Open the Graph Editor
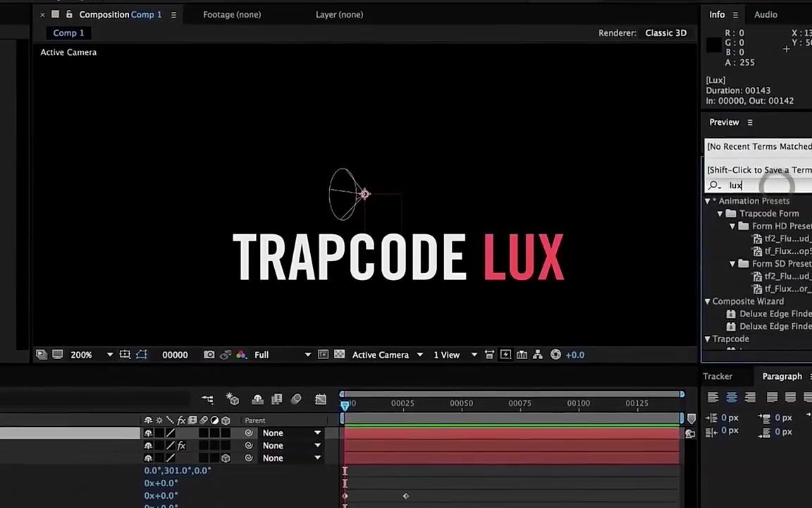 pos(321,399)
